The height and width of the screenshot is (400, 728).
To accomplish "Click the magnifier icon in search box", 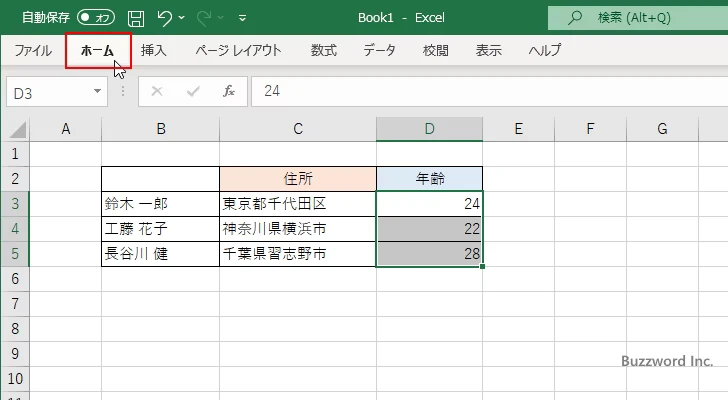I will pyautogui.click(x=575, y=18).
